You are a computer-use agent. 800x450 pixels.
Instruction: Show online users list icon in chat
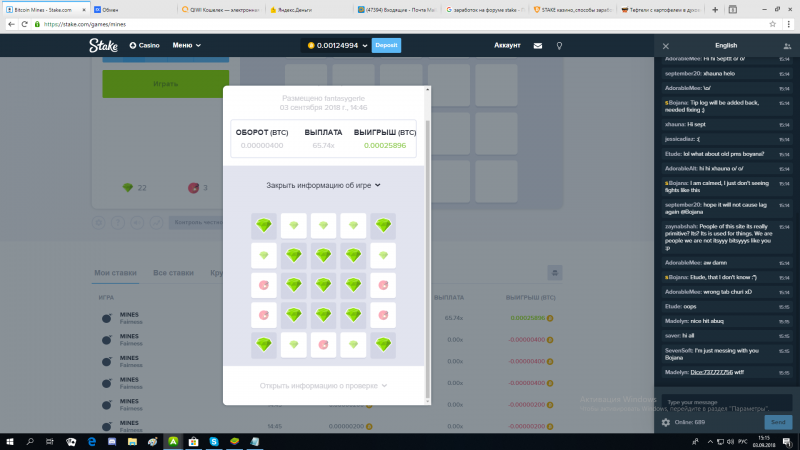(x=787, y=46)
